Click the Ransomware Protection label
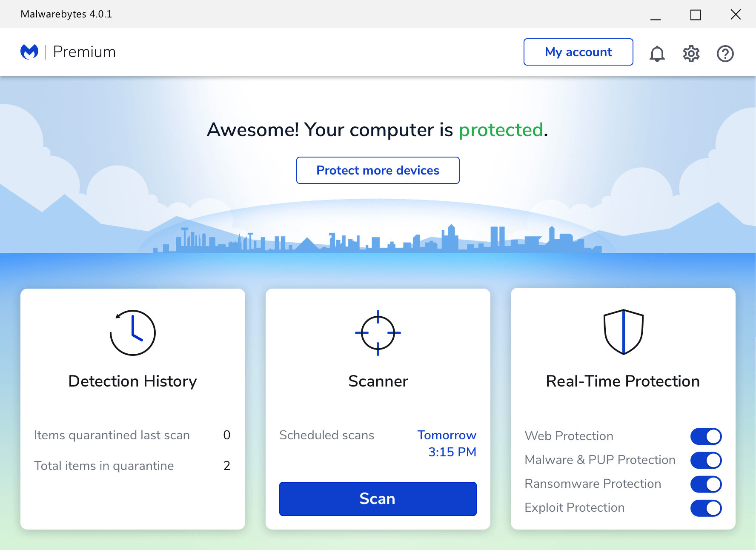The height and width of the screenshot is (550, 756). 593,484
